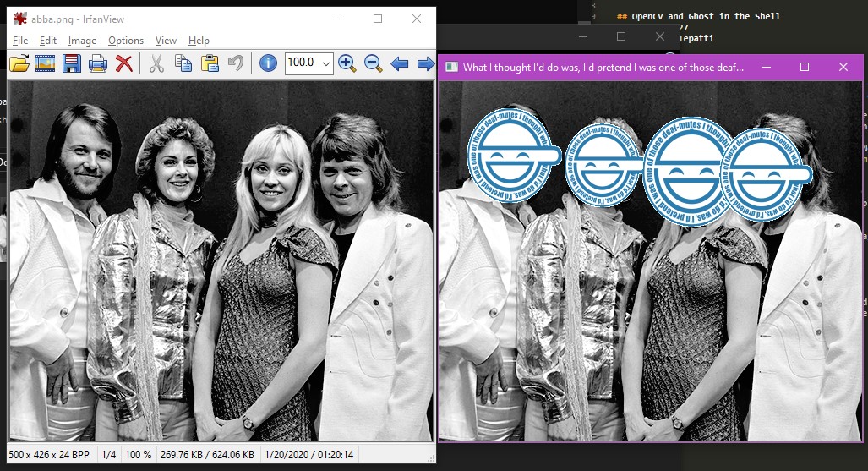Zoom in with the plus magnifier icon
Viewport: 868px width, 471px height.
tap(347, 63)
